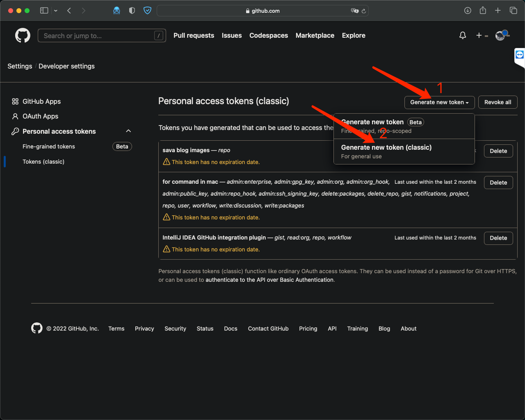Image resolution: width=525 pixels, height=420 pixels.
Task: Select OAuth Apps in the sidebar
Action: click(39, 116)
